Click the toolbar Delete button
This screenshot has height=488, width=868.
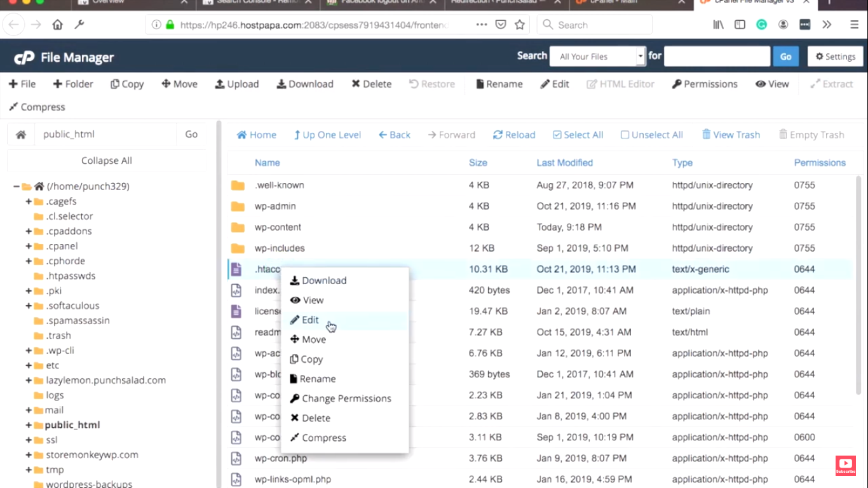click(372, 84)
